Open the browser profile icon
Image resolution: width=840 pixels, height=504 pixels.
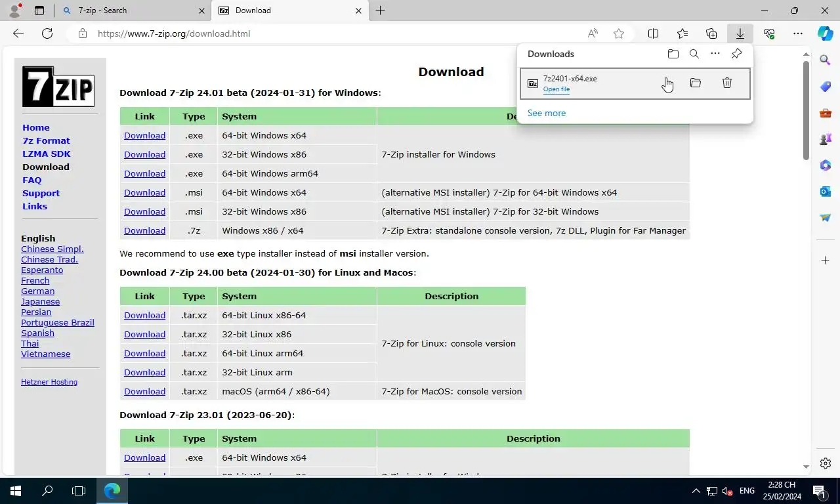pyautogui.click(x=14, y=10)
